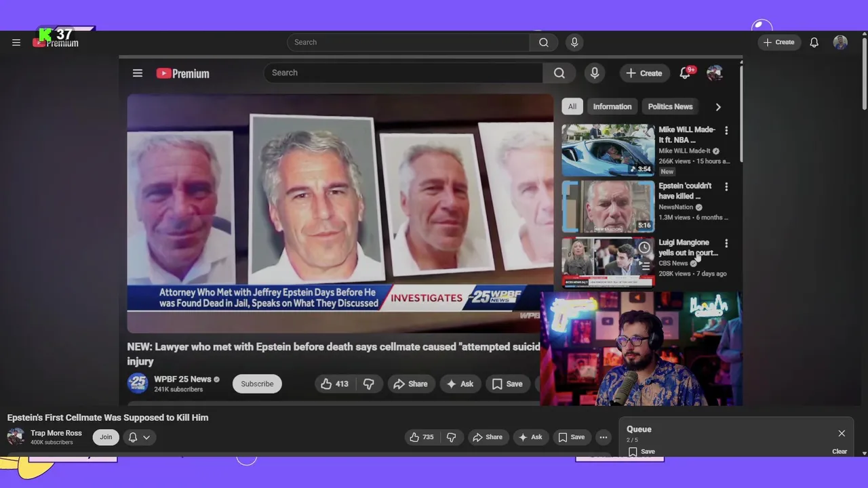Select the Politics News filter chip
Screen dimensions: 868x488
pos(670,106)
